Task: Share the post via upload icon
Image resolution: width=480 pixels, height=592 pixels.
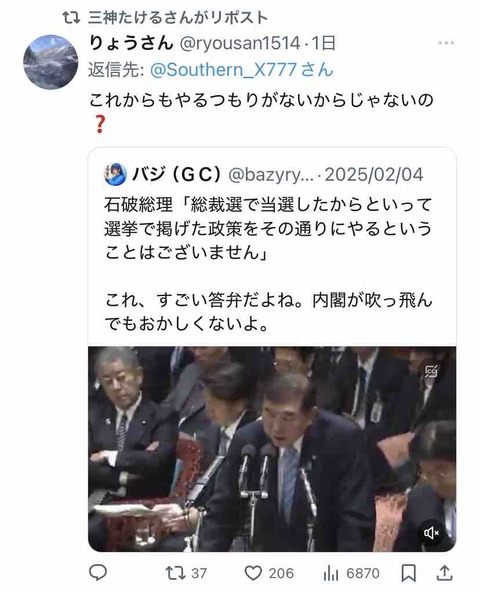Action: tap(445, 573)
